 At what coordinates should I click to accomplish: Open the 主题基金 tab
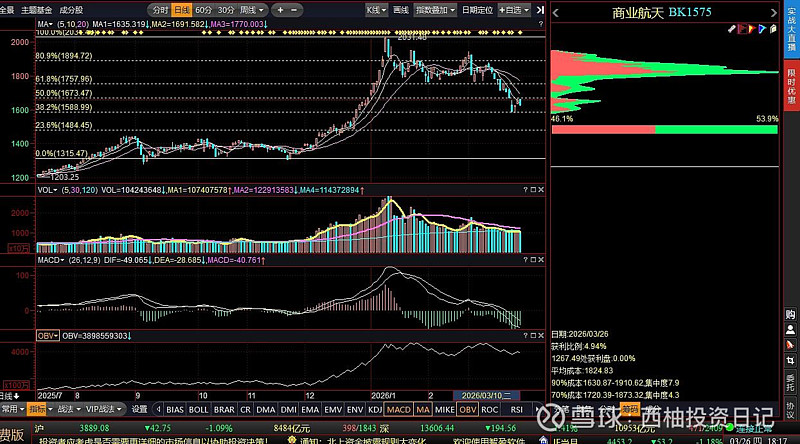(36, 10)
